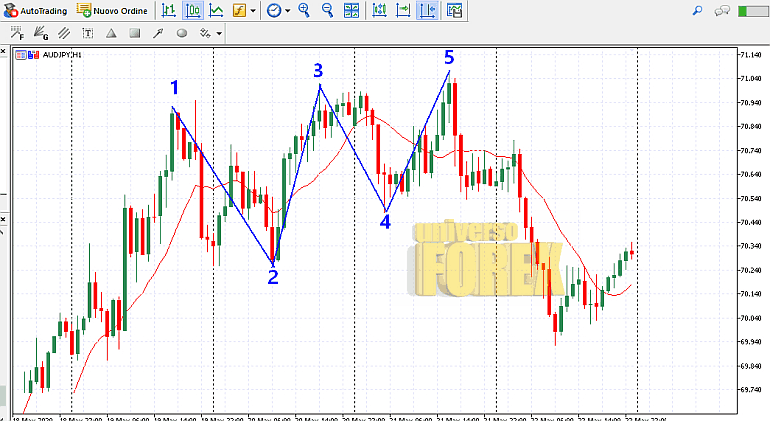Select the Gann line tool

(42, 33)
